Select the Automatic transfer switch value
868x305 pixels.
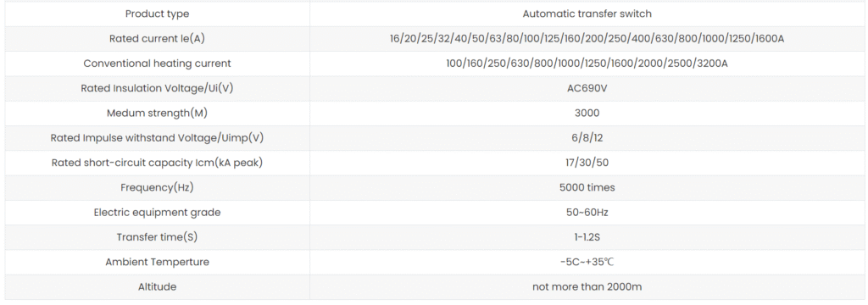click(x=587, y=14)
